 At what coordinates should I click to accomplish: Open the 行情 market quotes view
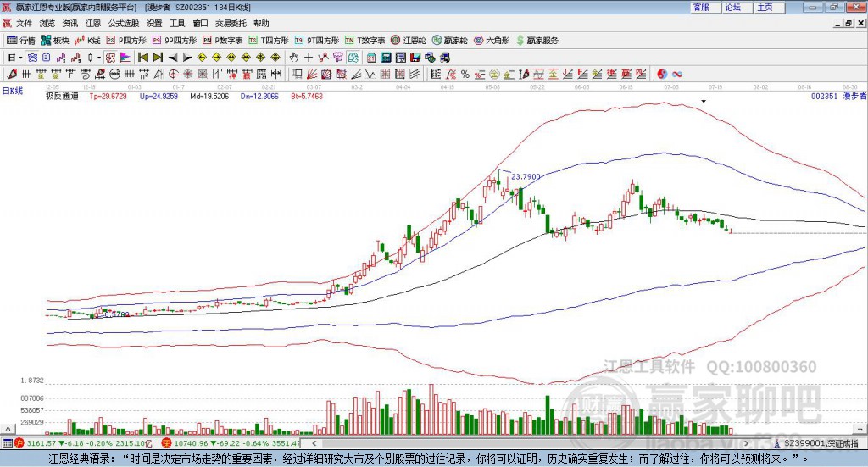[20, 41]
